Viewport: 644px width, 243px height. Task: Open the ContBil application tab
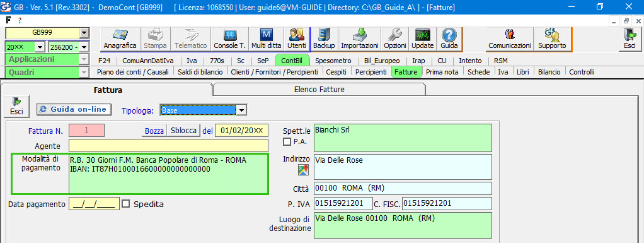(x=292, y=61)
